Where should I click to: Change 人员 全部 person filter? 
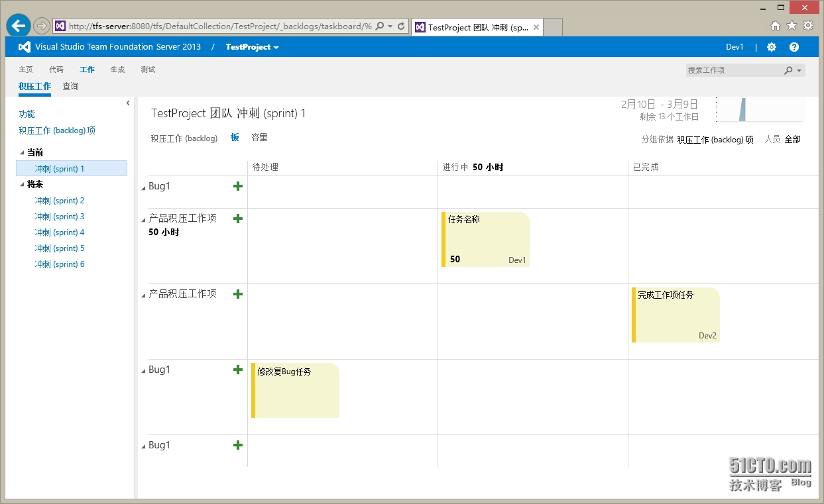[x=792, y=139]
